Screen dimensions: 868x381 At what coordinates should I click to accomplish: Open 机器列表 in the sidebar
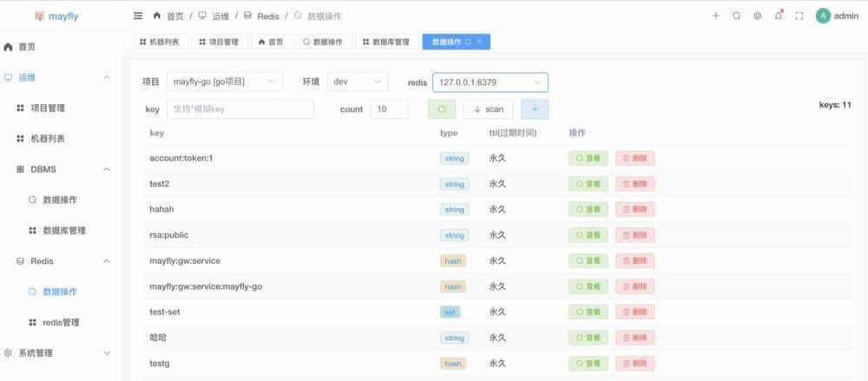(61, 139)
